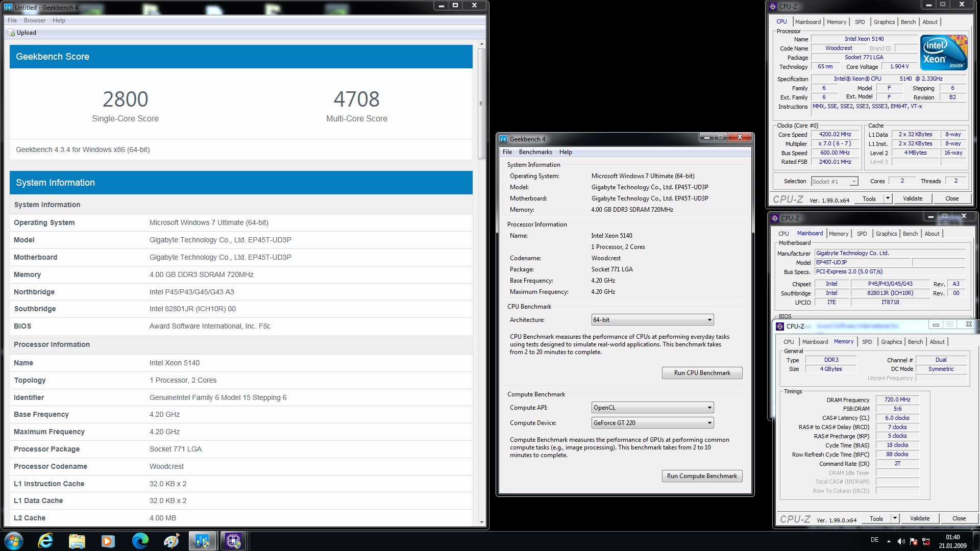
Task: Click the Core Speed 4200.02 MHz value
Action: (835, 135)
